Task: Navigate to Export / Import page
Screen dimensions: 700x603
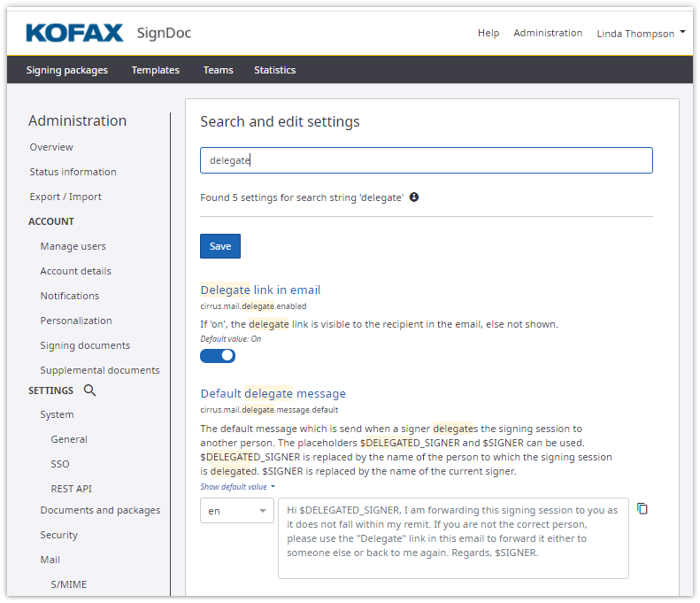Action: click(x=65, y=197)
